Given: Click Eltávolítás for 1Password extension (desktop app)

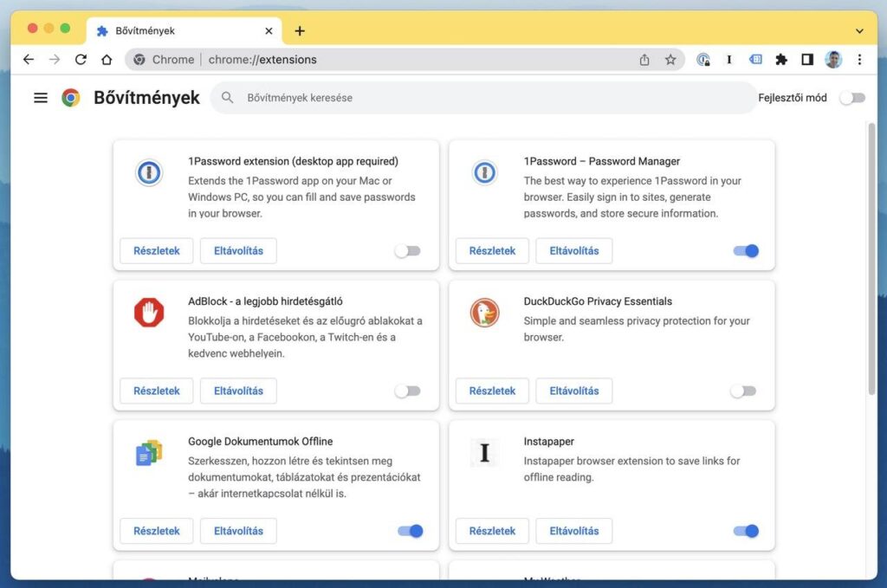Looking at the screenshot, I should pyautogui.click(x=238, y=250).
